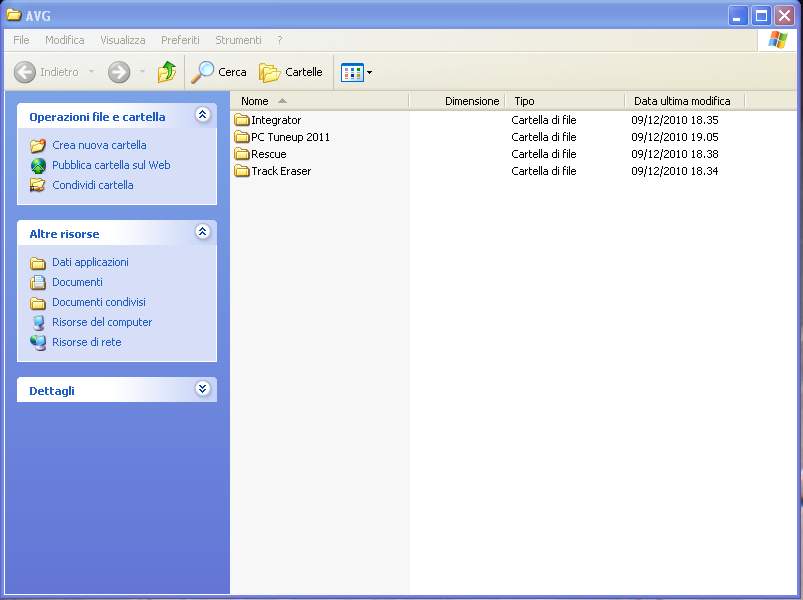Click the date 09/12/2010 18.38
This screenshot has width=803, height=600.
(x=675, y=154)
